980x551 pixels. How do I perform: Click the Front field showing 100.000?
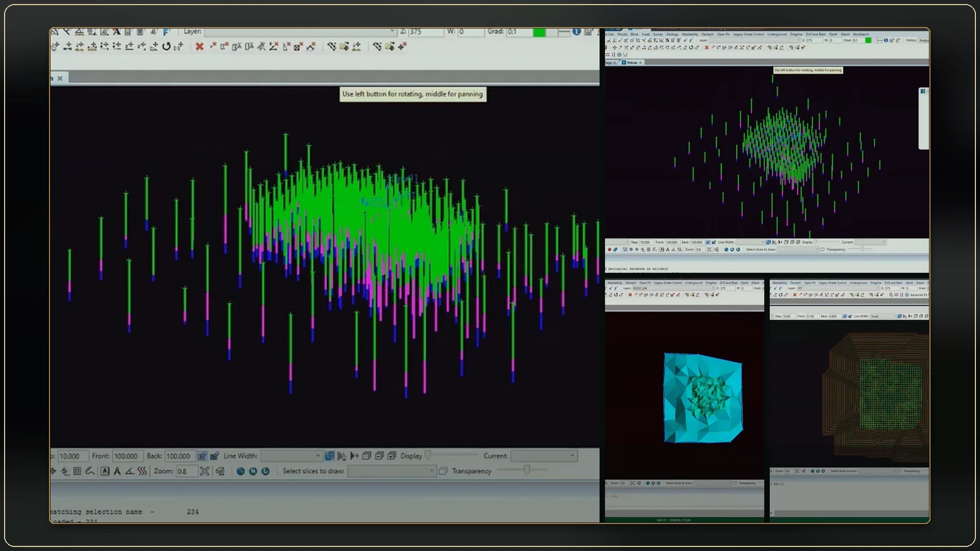click(128, 456)
